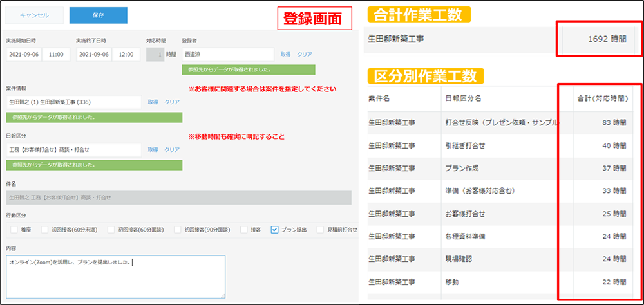Select the 打合せ反映 row category

point(503,122)
